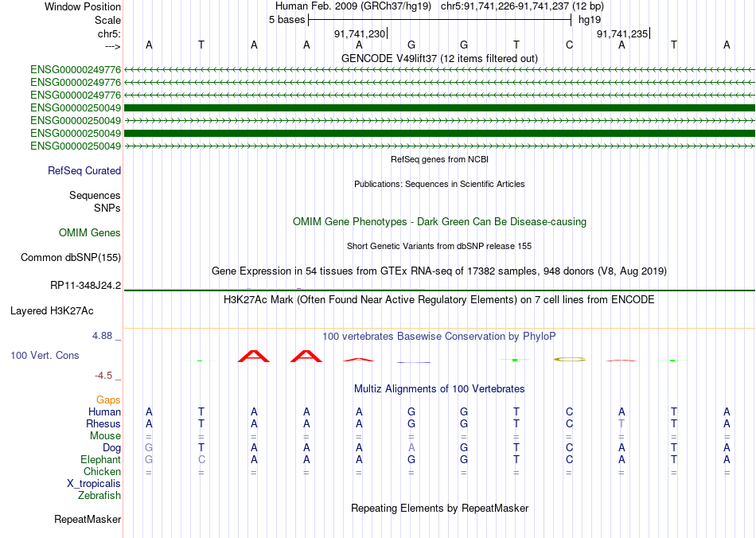Open Publications: Sequences in Scientific Articles title
Viewport: 756px width, 538px height.
click(x=439, y=184)
